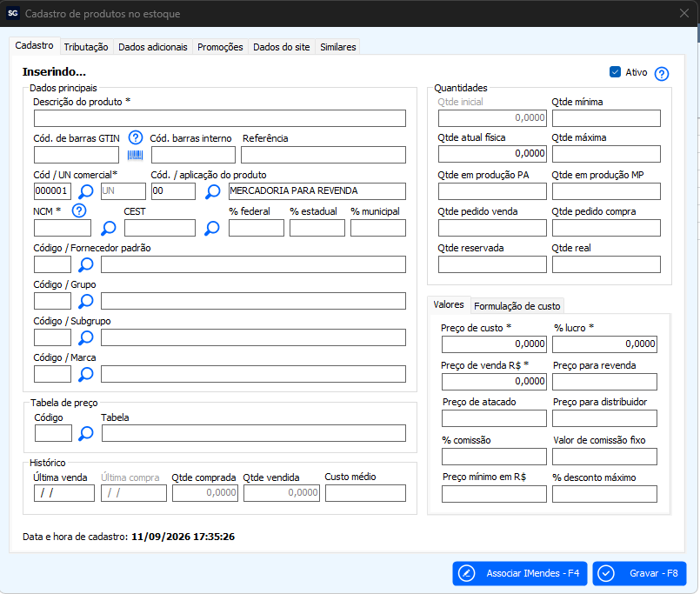Select the Cadastro tab

click(35, 45)
